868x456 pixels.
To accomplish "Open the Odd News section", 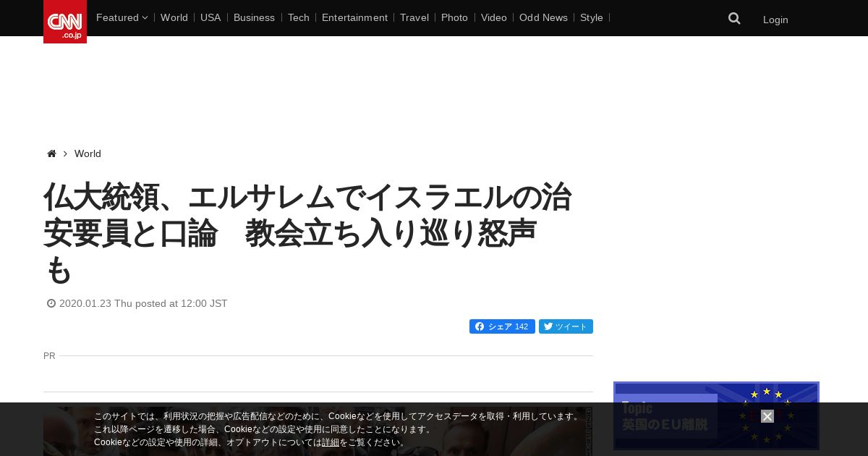I will tap(543, 17).
